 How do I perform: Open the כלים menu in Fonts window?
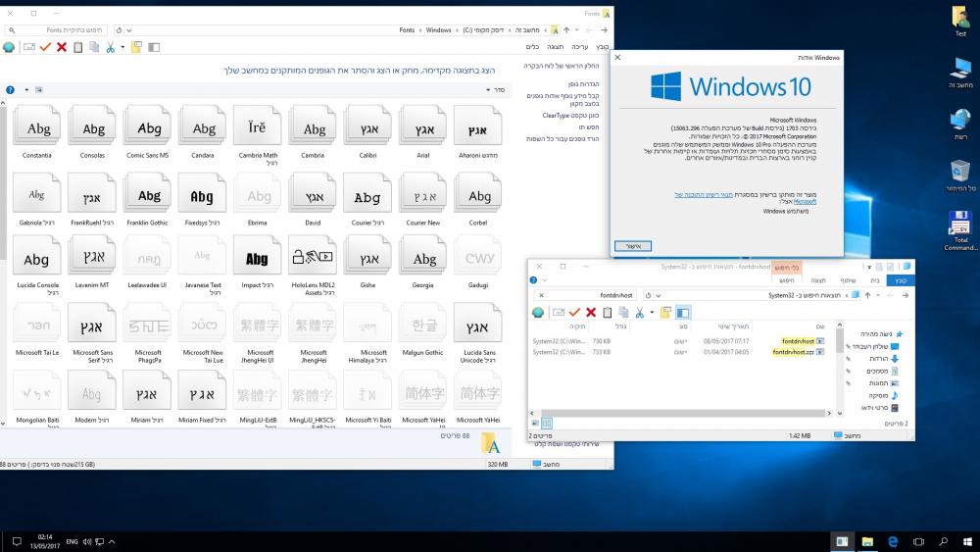pyautogui.click(x=532, y=47)
